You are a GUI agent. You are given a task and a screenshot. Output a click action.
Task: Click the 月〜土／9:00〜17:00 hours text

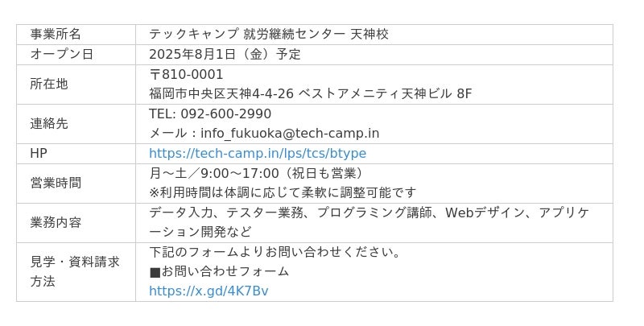pyautogui.click(x=257, y=173)
